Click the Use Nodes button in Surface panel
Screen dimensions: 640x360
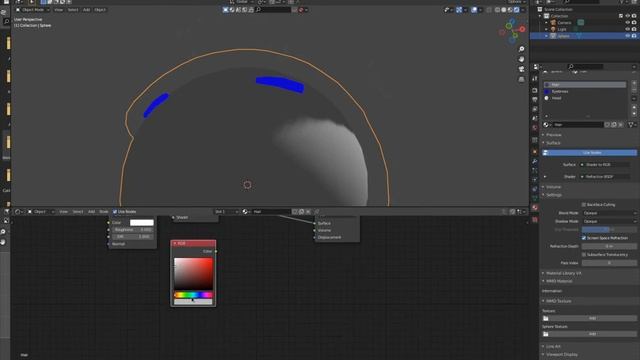(589, 153)
